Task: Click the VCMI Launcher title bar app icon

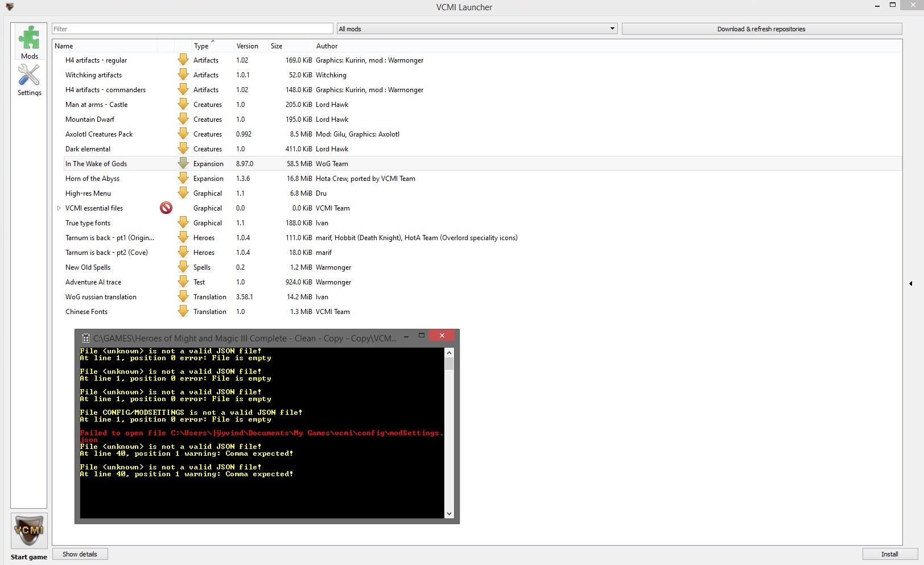Action: (x=9, y=7)
